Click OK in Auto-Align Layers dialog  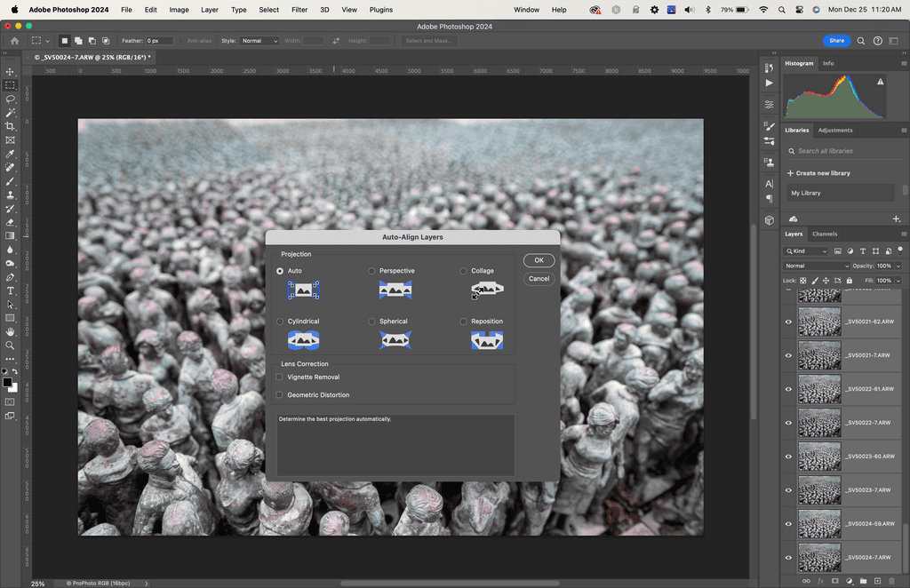[539, 260]
